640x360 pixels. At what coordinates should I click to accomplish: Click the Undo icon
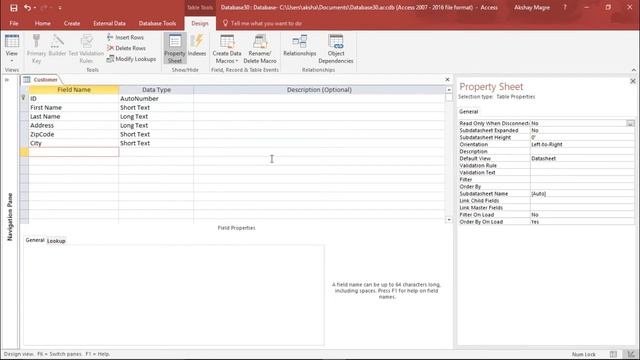27,8
